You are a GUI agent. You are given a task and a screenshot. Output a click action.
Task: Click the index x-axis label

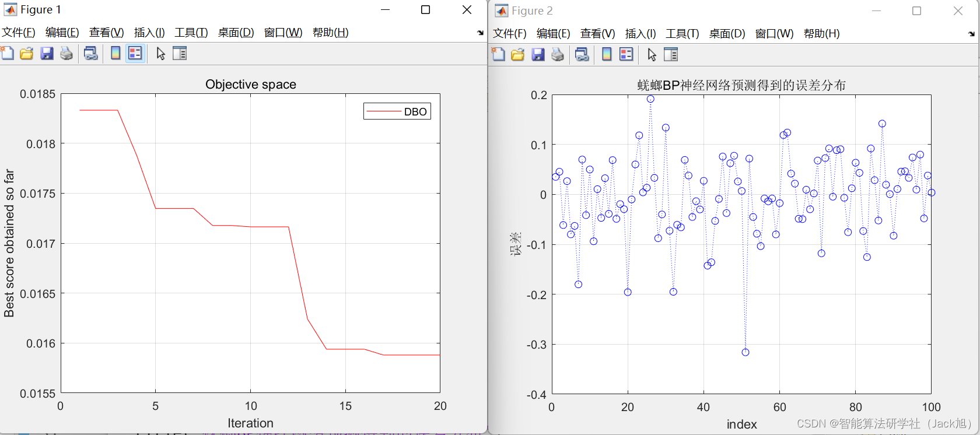tap(741, 425)
